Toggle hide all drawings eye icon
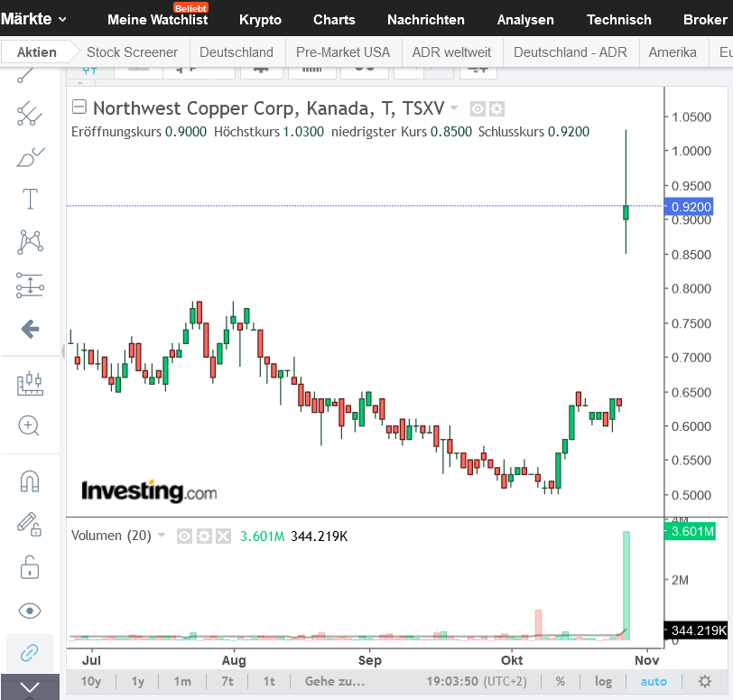Image resolution: width=733 pixels, height=700 pixels. [30, 611]
